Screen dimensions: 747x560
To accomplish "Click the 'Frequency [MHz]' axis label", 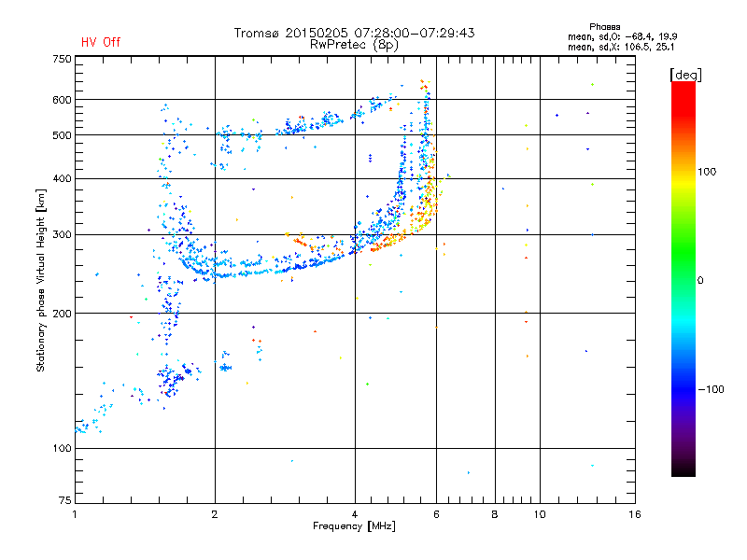I will (354, 526).
